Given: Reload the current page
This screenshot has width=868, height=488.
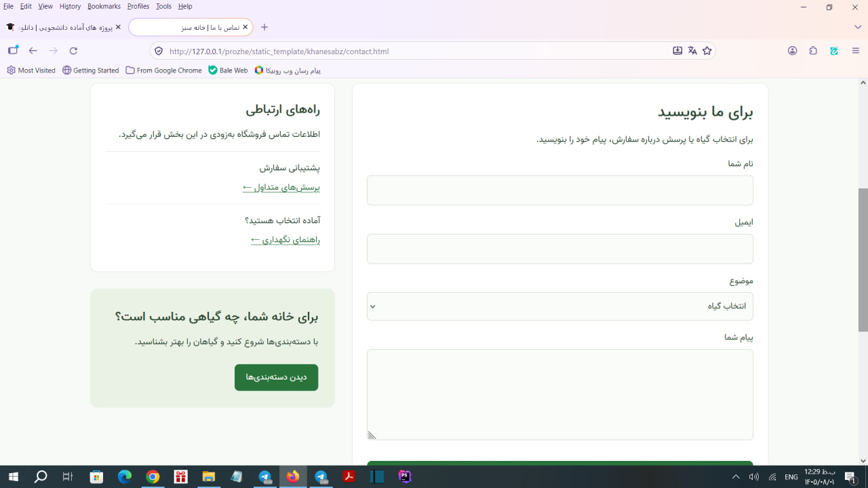Looking at the screenshot, I should tap(73, 51).
